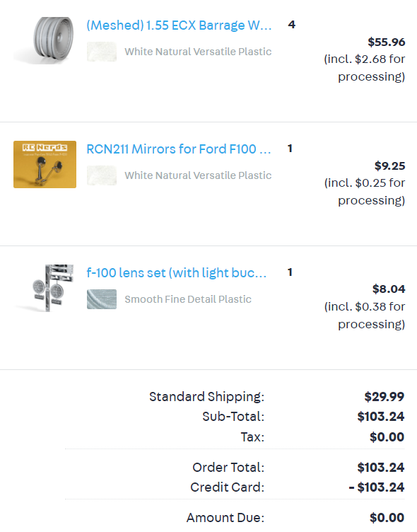Click the $8.04 lens set price
417x532 pixels.
tap(389, 289)
